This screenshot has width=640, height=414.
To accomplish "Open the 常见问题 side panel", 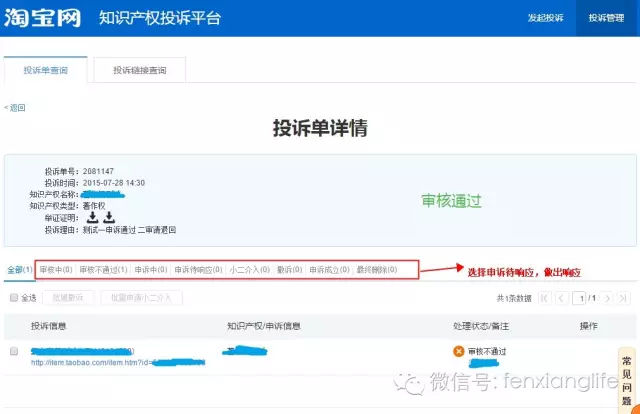I will tap(627, 380).
